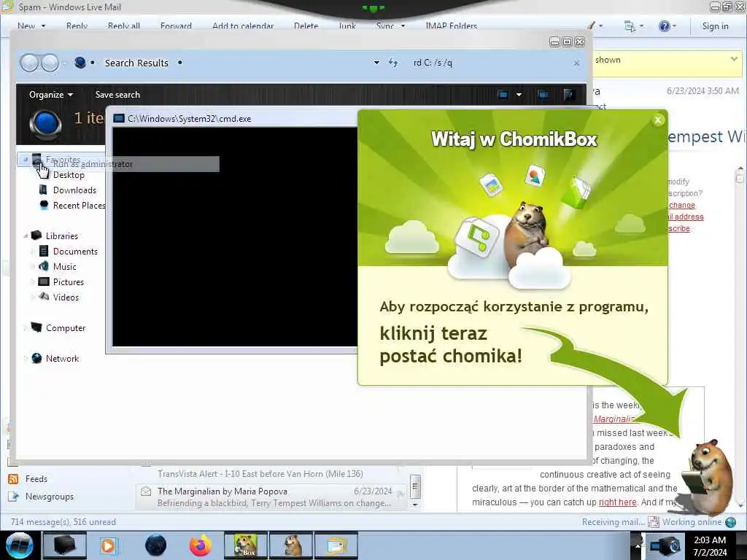The image size is (747, 560).
Task: Clear the search box with the X
Action: pos(576,63)
